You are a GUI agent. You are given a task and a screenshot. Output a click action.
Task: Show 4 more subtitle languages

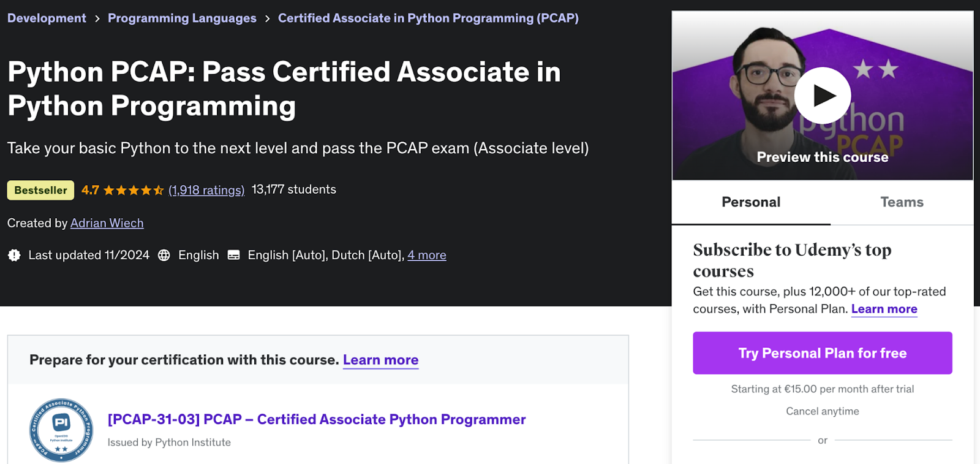coord(427,255)
